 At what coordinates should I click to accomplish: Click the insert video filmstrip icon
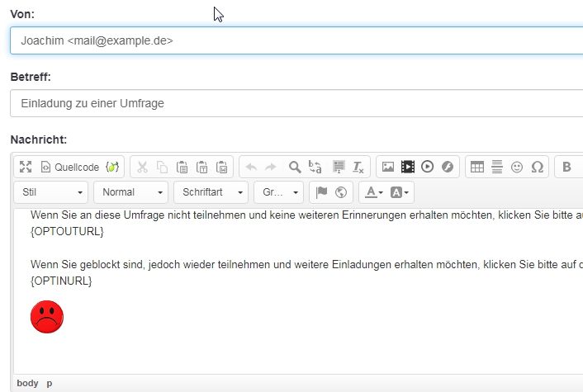point(408,167)
